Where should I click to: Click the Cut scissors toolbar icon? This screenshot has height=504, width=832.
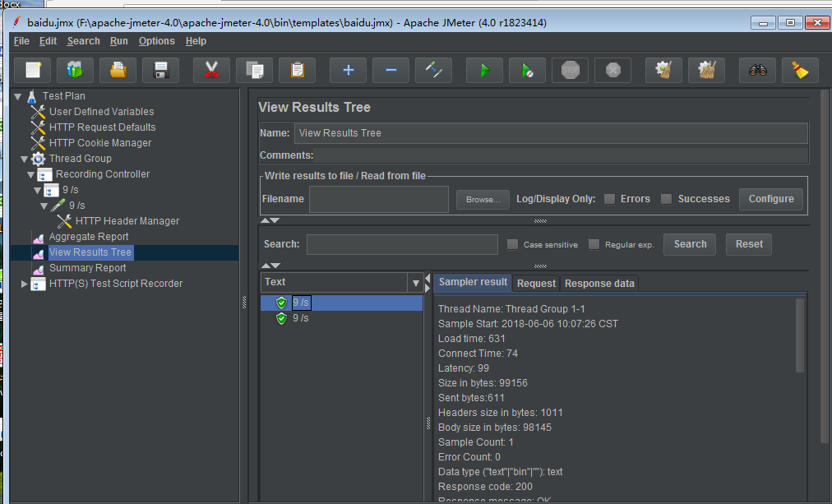(x=211, y=71)
